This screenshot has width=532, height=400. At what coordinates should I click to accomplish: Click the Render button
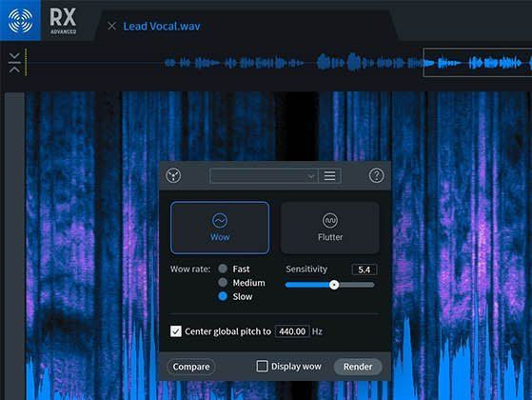[358, 367]
